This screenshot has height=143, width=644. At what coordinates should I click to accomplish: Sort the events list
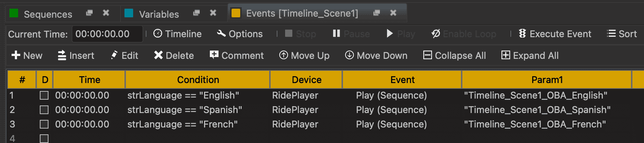[622, 34]
